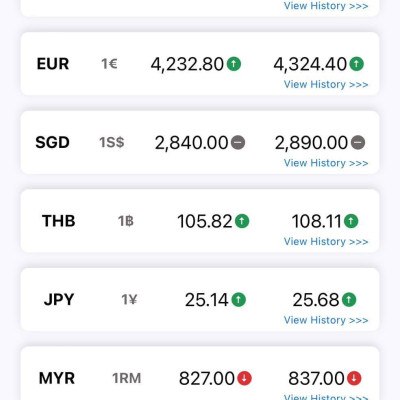The image size is (400, 400).
Task: Click gray unchanged icon beside 2,840.00
Action: click(238, 143)
